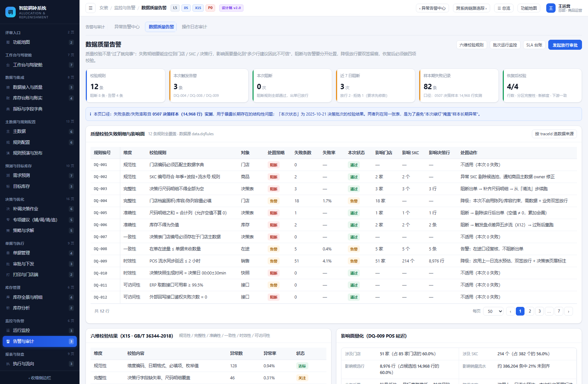
Task: Click 监控与告警 breadcrumb link
Action: tap(125, 8)
